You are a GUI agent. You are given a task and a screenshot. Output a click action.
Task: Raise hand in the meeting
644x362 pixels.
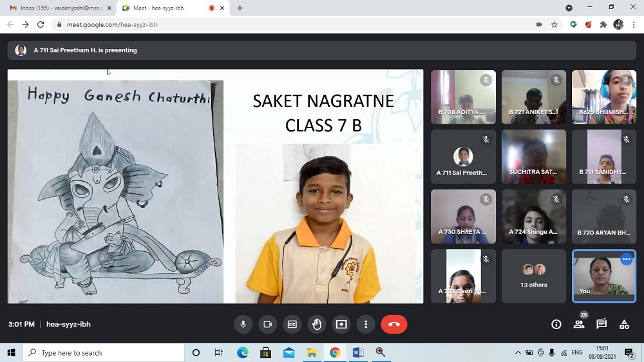316,325
